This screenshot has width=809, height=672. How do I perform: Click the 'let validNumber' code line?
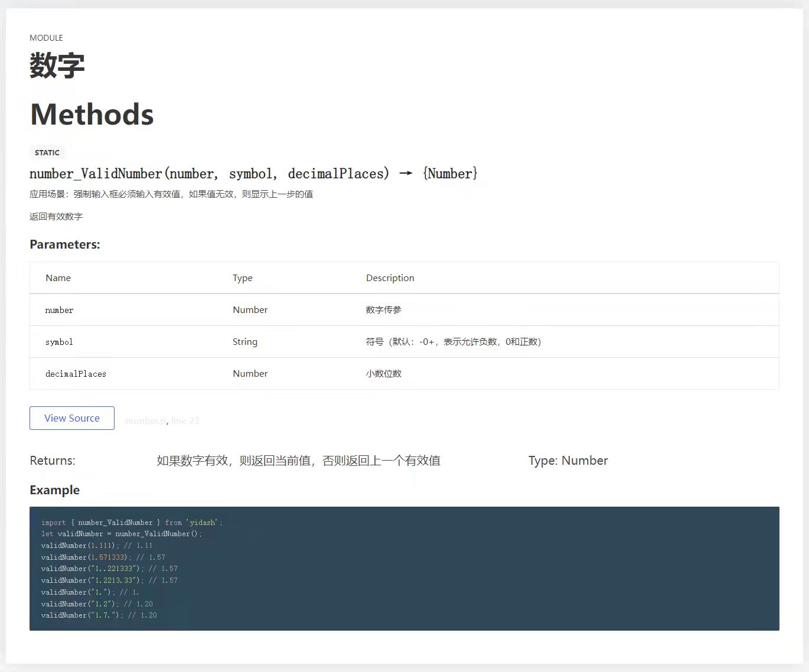(122, 534)
